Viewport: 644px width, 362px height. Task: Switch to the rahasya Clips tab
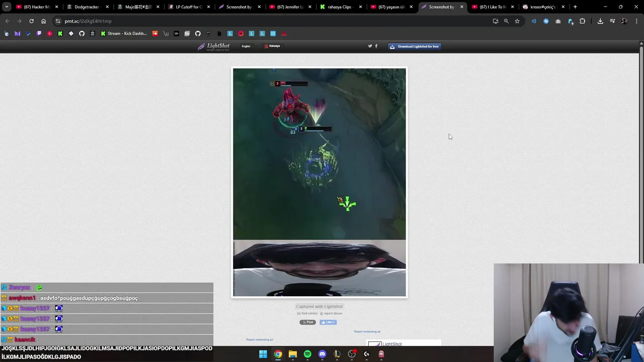coord(341,7)
